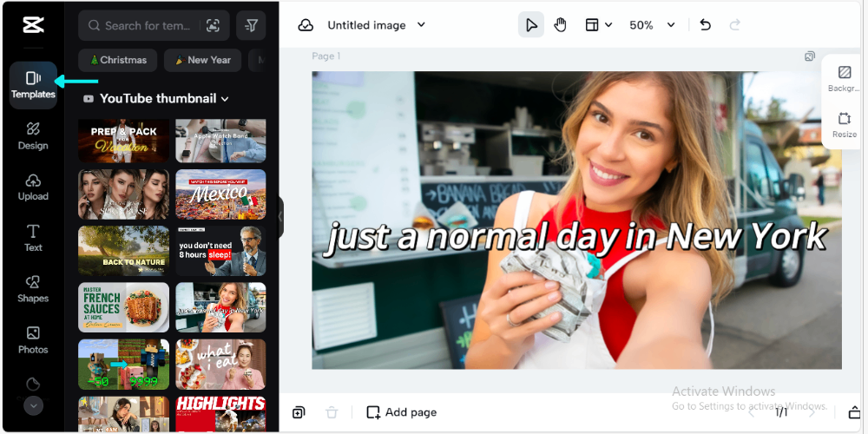Choose the Back to Nature template

coord(123,251)
